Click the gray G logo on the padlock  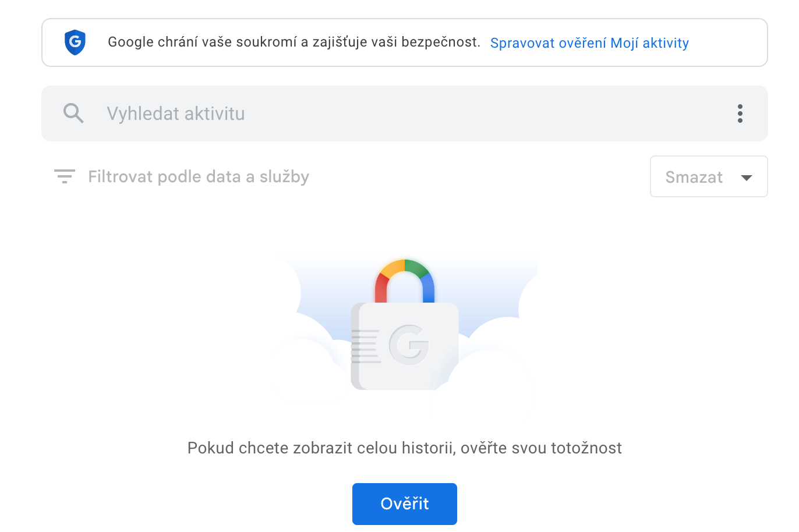[409, 345]
